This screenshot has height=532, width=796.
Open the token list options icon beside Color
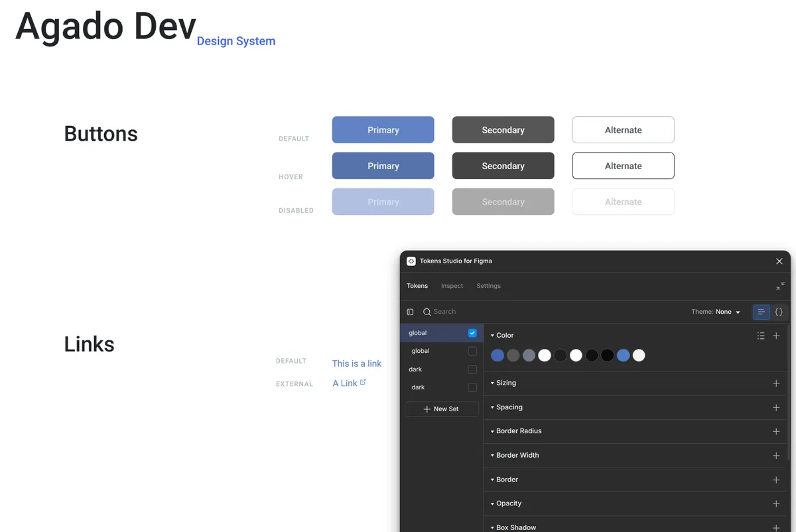click(x=761, y=336)
